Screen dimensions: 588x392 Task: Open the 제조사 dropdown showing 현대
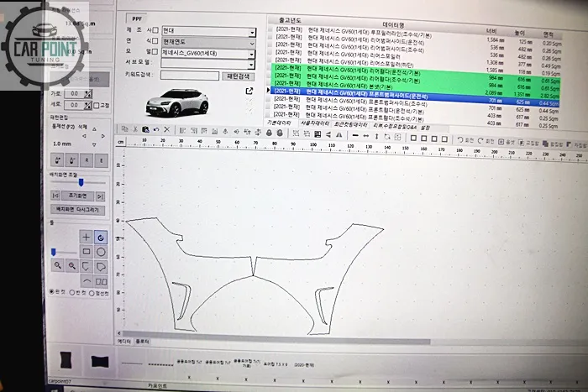coord(209,32)
